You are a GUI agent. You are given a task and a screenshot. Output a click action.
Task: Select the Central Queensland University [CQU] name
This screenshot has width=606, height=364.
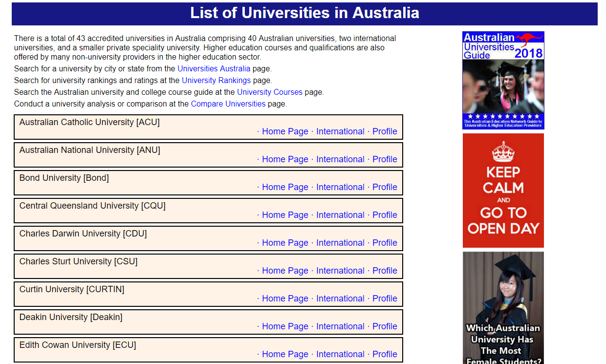point(92,206)
